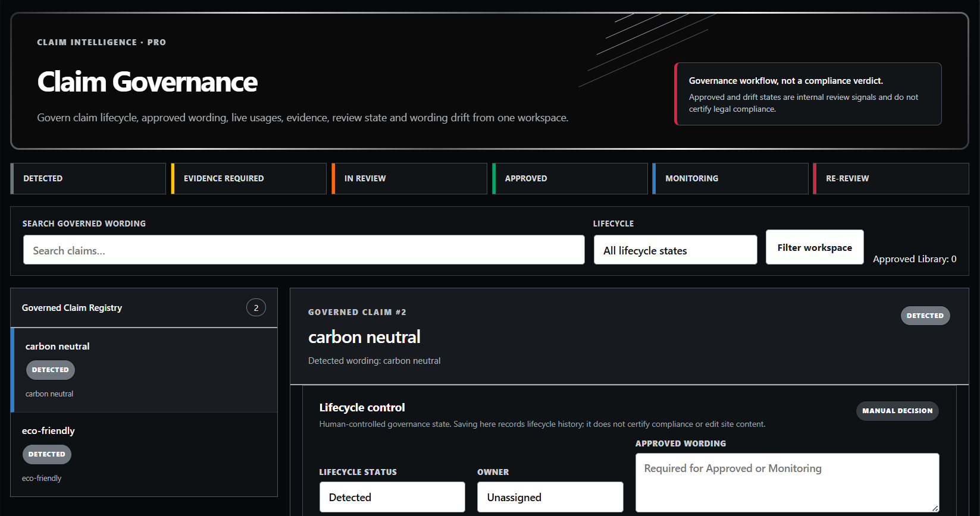Click Detected badge under carbon neutral registry item
Viewport: 980px width, 516px height.
(x=51, y=370)
